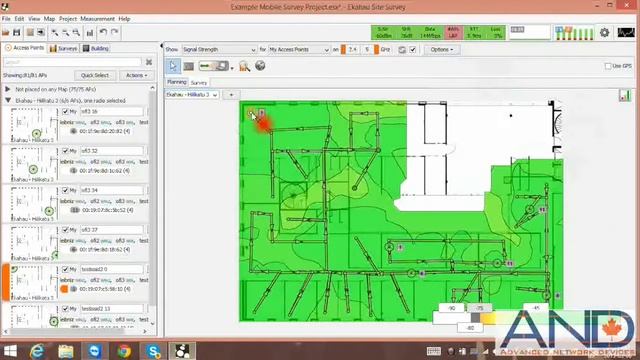Screen dimensions: 640x360
Task: Toggle the My checkbox for the fourth AP row
Action: pyautogui.click(x=65, y=230)
